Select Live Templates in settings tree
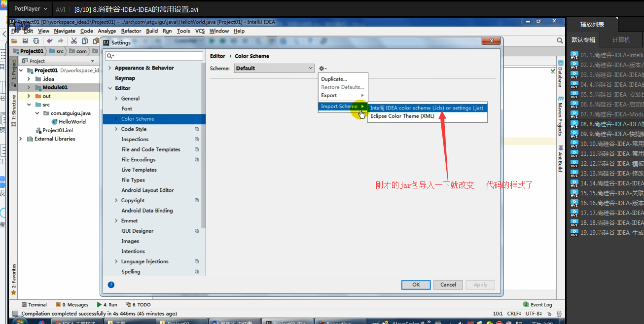Screen dimensions: 644x324 (139, 170)
